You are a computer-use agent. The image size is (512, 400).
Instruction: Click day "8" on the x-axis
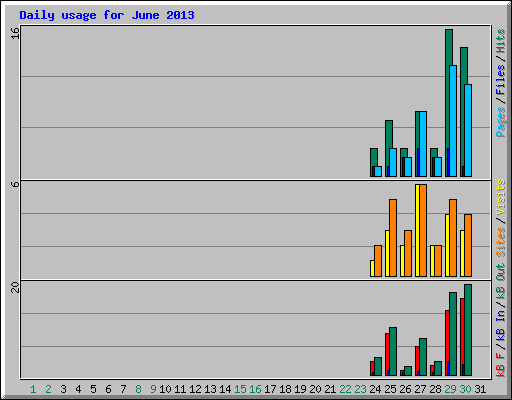[138, 389]
